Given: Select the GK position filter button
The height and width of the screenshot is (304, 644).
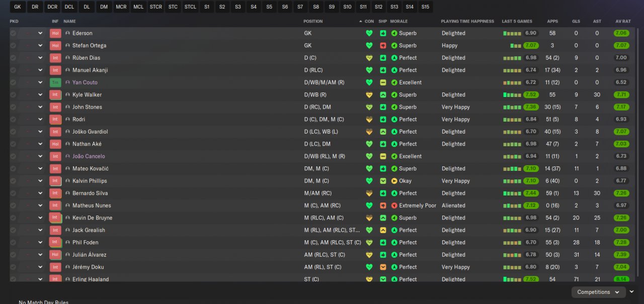Looking at the screenshot, I should tap(18, 7).
